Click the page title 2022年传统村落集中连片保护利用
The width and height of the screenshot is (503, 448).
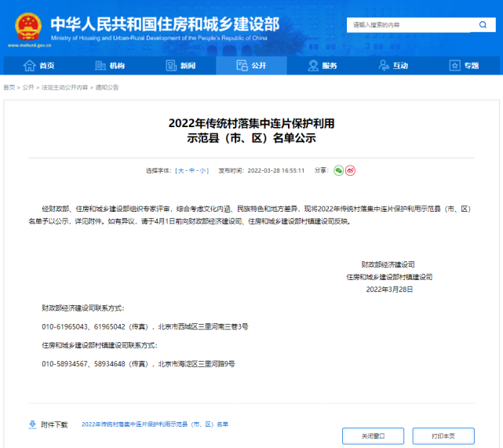[x=251, y=123]
